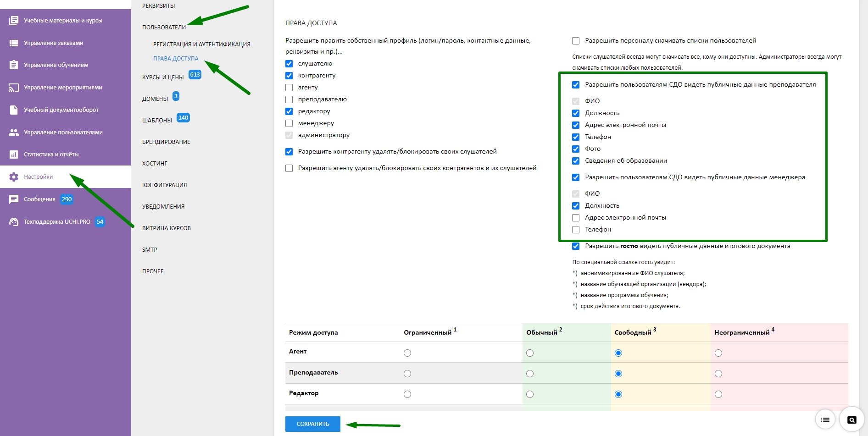Click the training management clipboard icon
The image size is (868, 436).
coord(14,65)
